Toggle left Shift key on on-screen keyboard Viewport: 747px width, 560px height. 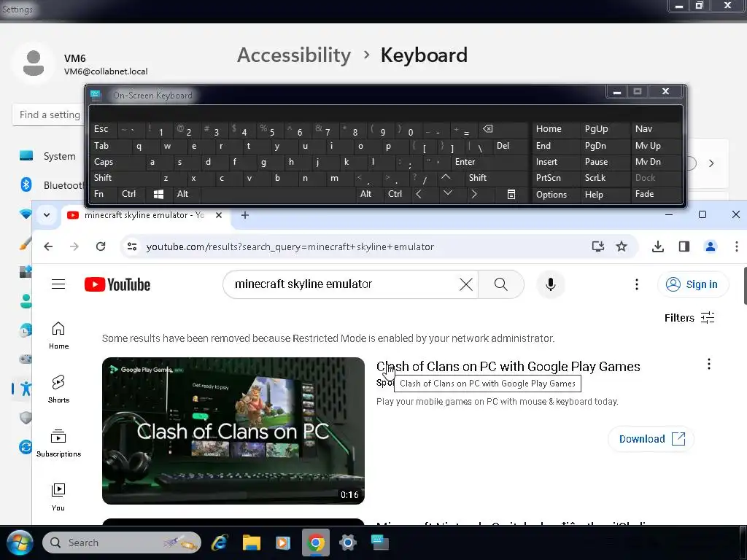click(103, 178)
